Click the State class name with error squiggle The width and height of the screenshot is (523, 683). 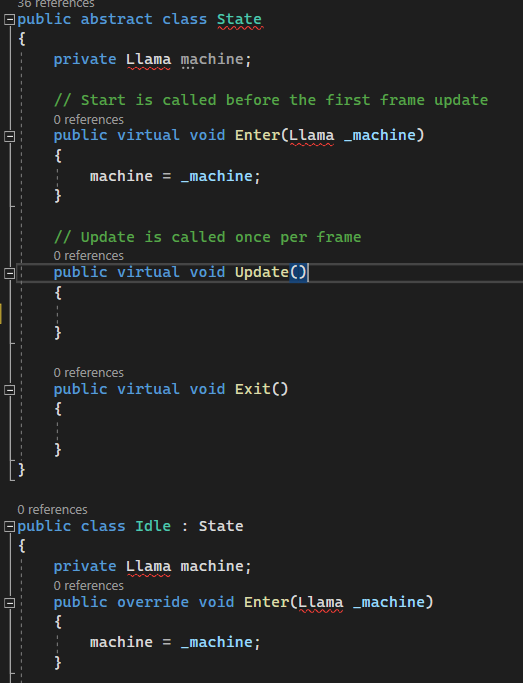click(239, 20)
